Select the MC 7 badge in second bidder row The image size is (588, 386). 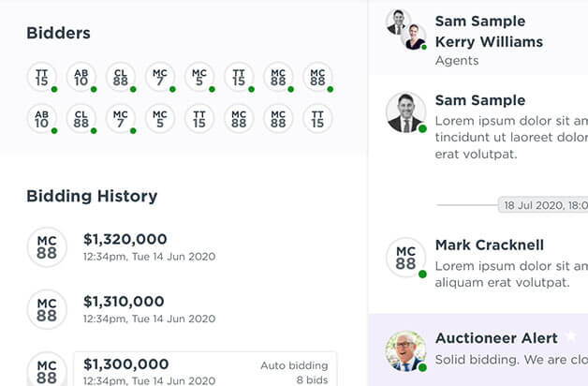(121, 119)
